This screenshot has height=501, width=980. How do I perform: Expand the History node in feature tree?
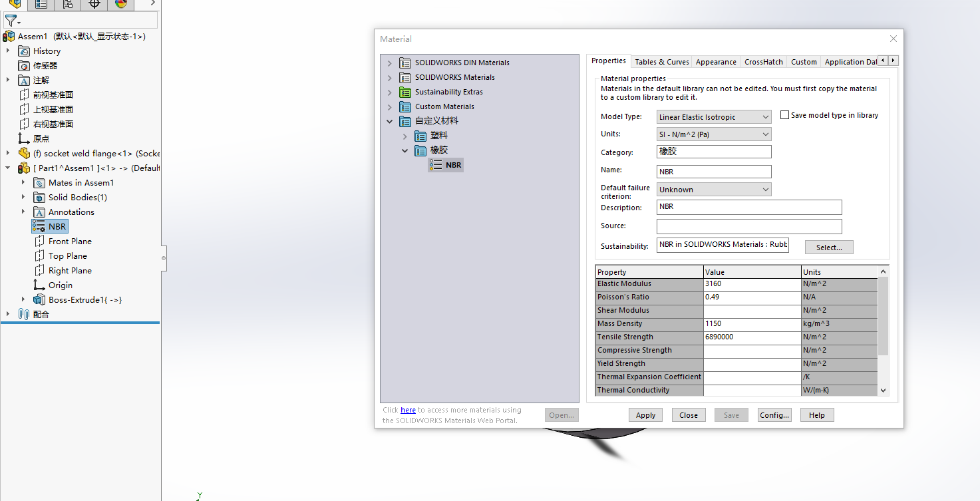(x=8, y=51)
